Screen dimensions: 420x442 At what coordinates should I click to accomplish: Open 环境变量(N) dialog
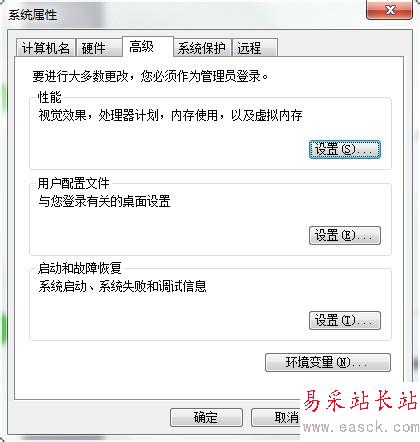pyautogui.click(x=328, y=362)
